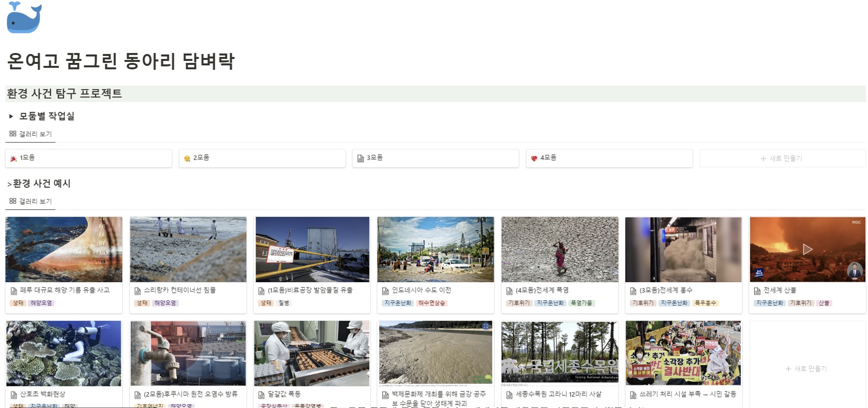Image resolution: width=868 pixels, height=408 pixels.
Task: Open the 1모둠 page card
Action: tap(88, 158)
